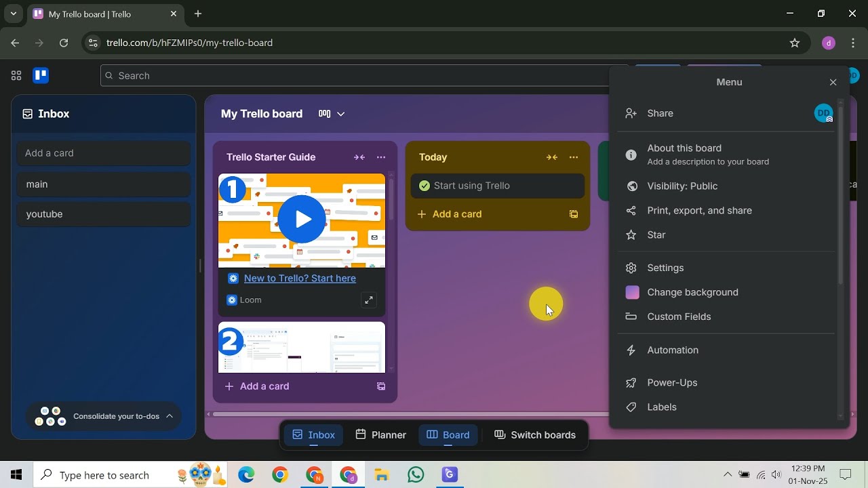
Task: Create card from template in Today list
Action: pyautogui.click(x=574, y=214)
